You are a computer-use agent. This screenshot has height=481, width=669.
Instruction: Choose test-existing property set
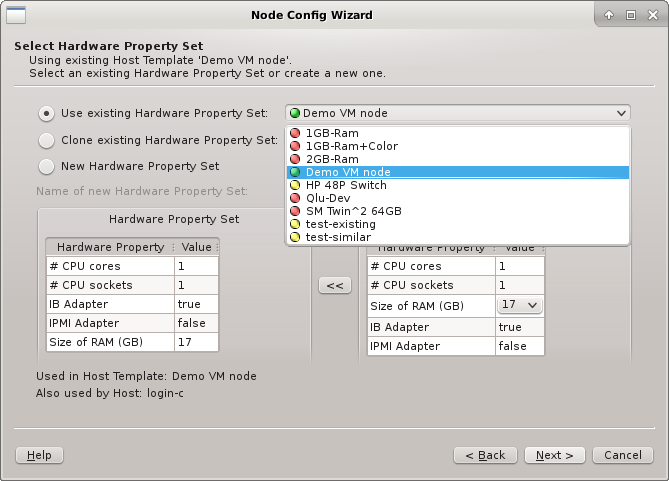[458, 224]
